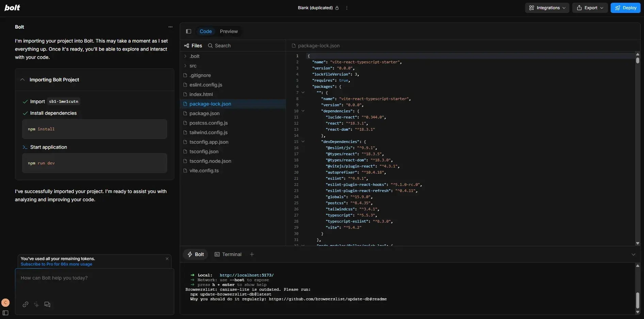Image resolution: width=644 pixels, height=319 pixels.
Task: Click the attach file paperclip icon
Action: 26,304
